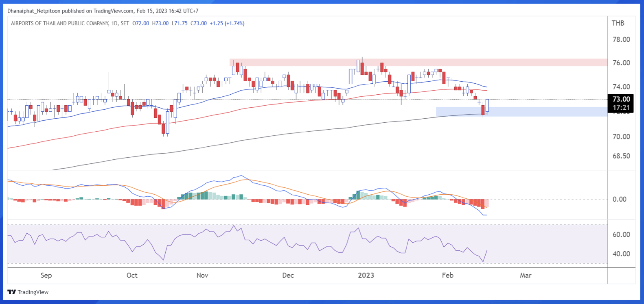Click the Nov label on time axis
644x304 pixels.
[202, 275]
